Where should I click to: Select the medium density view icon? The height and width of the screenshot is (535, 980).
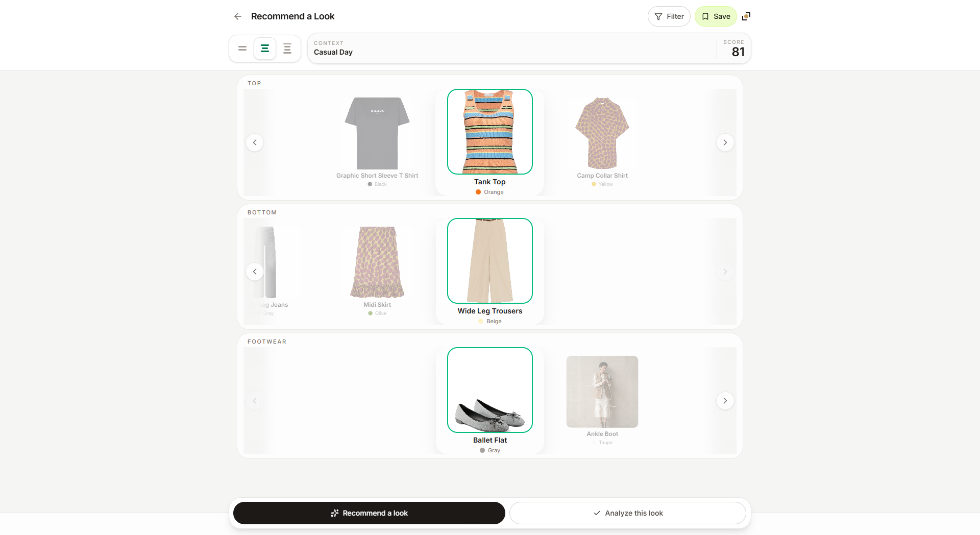click(x=265, y=48)
